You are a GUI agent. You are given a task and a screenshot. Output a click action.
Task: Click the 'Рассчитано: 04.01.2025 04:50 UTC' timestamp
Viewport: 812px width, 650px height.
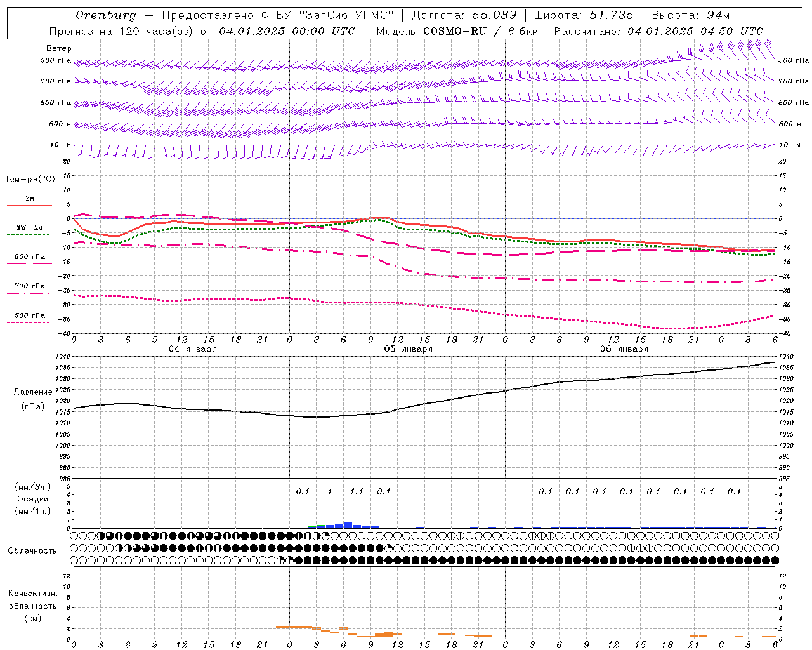tap(658, 31)
